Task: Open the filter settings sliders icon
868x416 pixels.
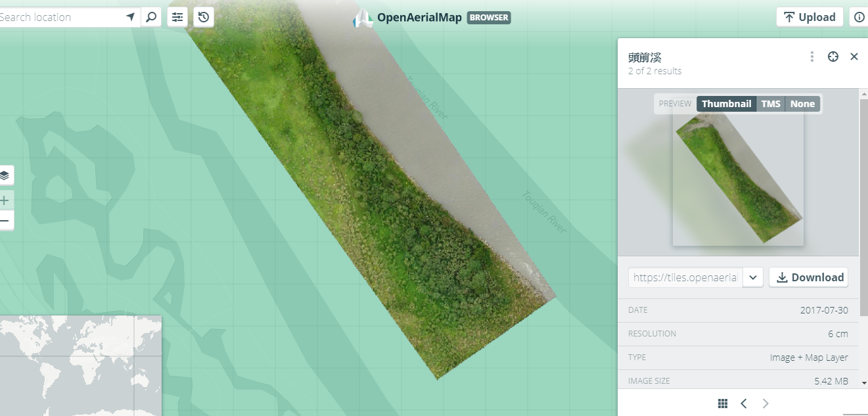Action: [x=177, y=17]
